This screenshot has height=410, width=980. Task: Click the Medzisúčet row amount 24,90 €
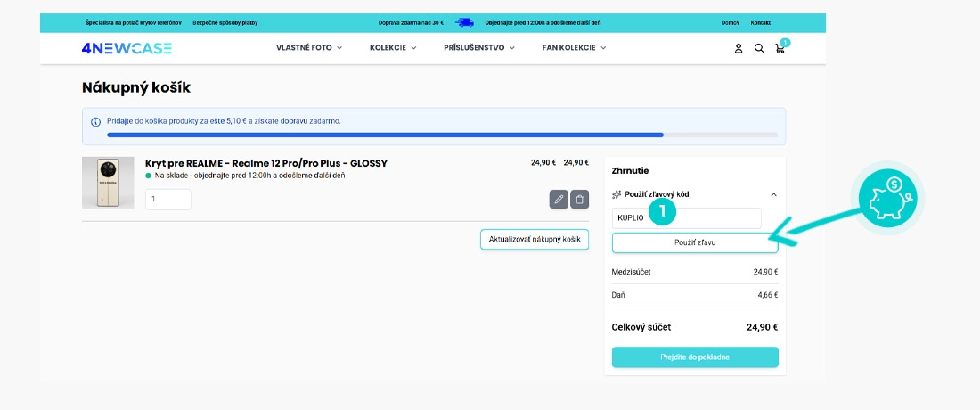(765, 272)
